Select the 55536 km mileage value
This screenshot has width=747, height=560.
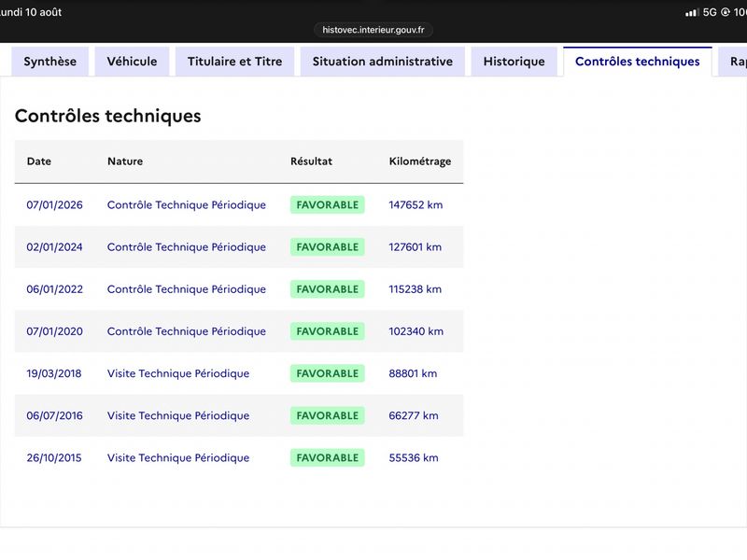[x=414, y=457]
